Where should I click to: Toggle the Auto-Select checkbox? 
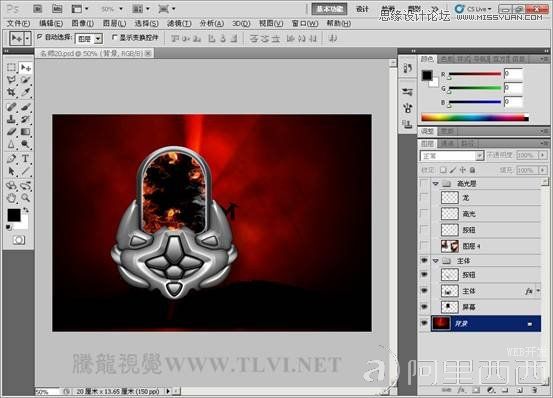(x=40, y=37)
